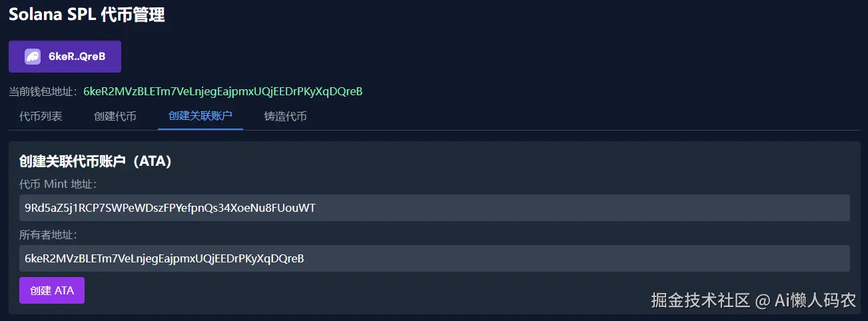The height and width of the screenshot is (321, 868).
Task: Select the 创建关联账户 tab
Action: [x=200, y=116]
